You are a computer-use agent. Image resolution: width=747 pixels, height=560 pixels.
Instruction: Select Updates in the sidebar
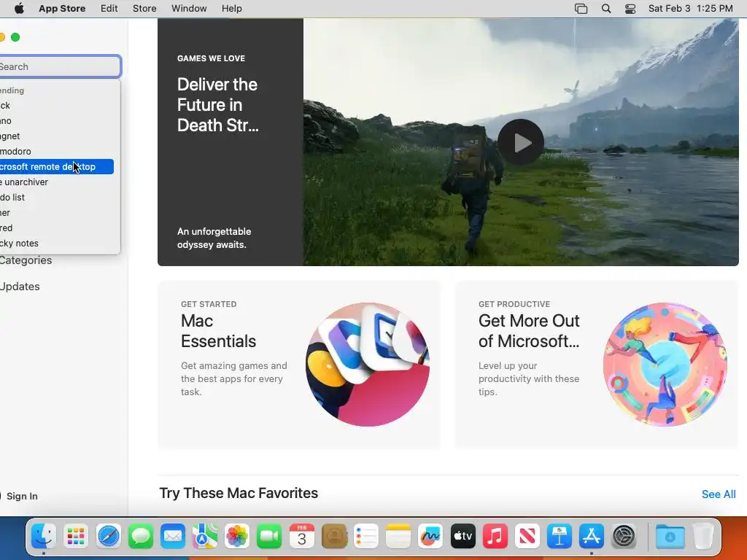click(x=20, y=287)
